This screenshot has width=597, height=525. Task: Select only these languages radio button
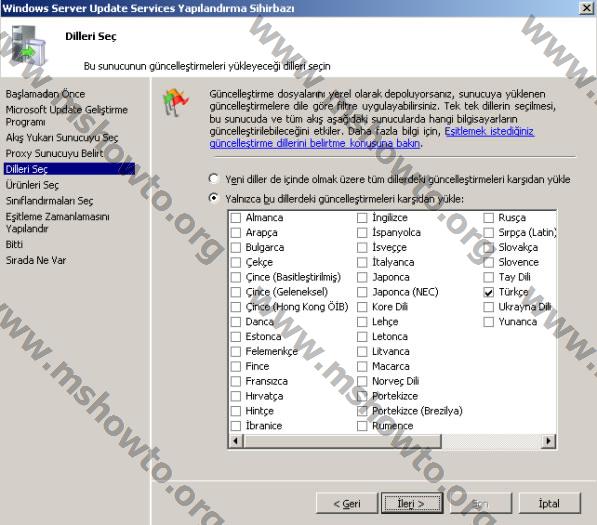214,198
